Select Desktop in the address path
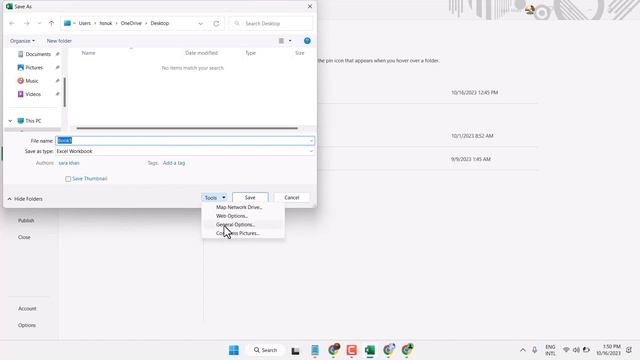 (160, 23)
